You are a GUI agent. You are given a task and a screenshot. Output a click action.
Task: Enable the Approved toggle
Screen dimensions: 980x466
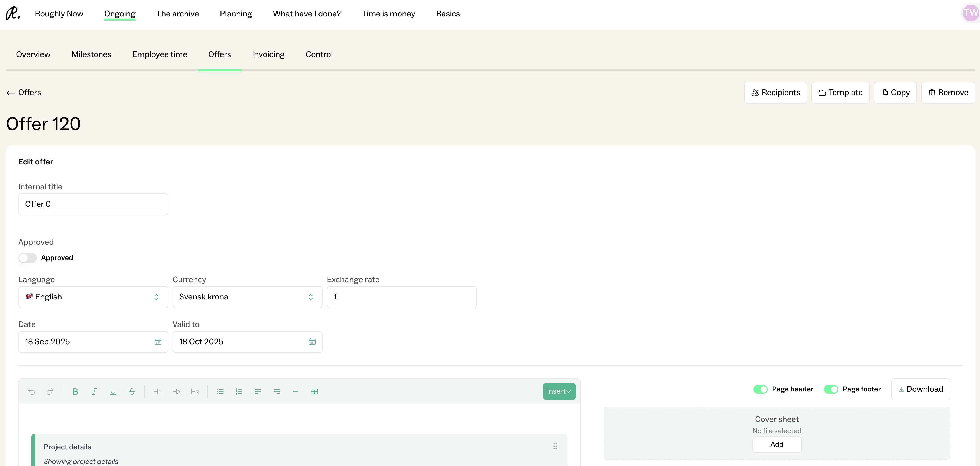(x=27, y=258)
